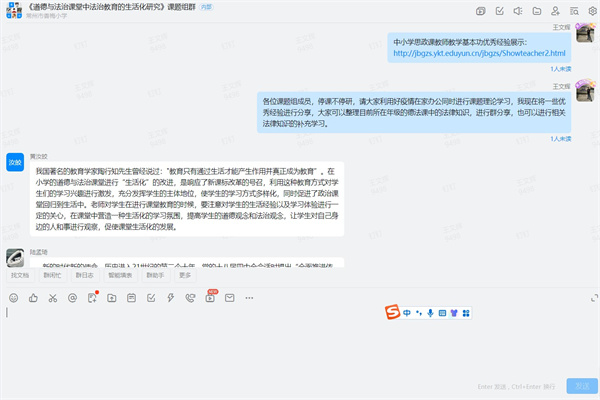Open the jbgzs.ykt.eduyun.cn link
This screenshot has height=400, width=600.
point(479,53)
